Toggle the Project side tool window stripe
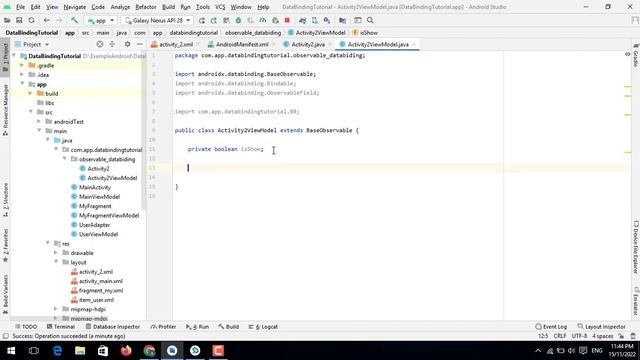 [5, 57]
